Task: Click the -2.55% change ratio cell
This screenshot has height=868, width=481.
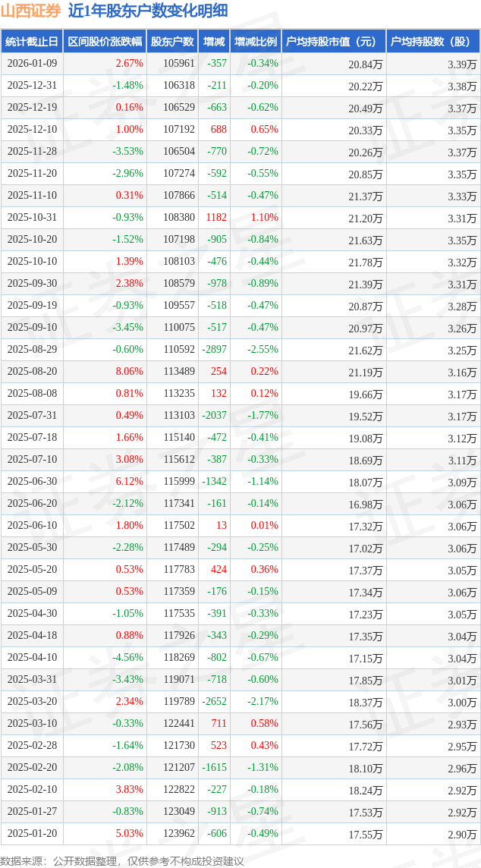Action: (x=263, y=350)
